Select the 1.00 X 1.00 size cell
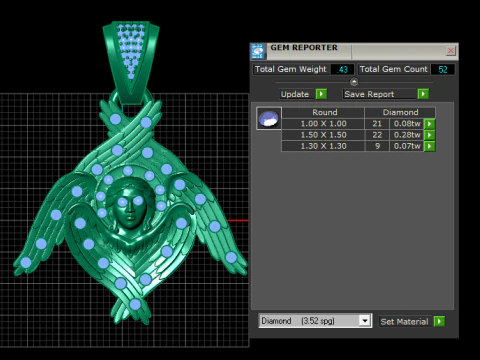Image resolution: width=480 pixels, height=360 pixels. point(323,124)
